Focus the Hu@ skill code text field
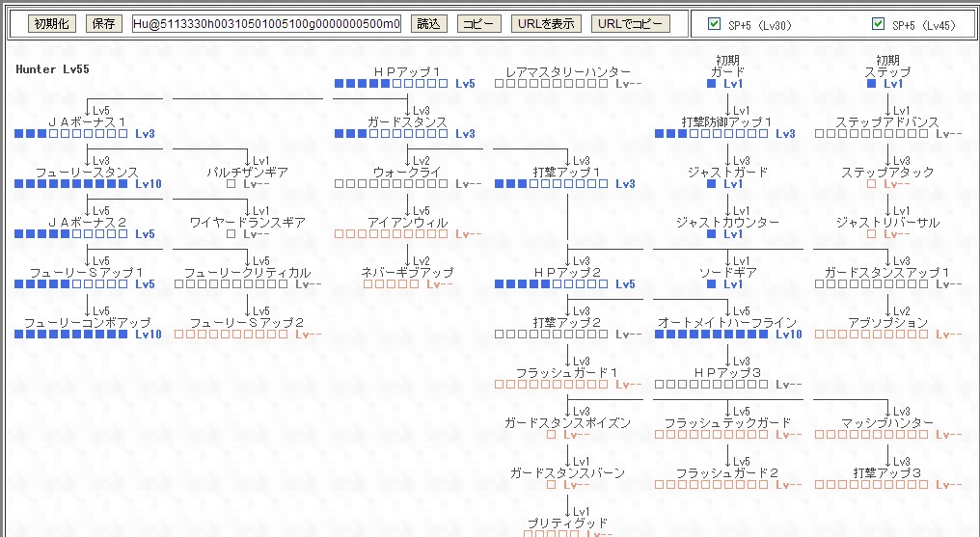This screenshot has width=980, height=537. pyautogui.click(x=267, y=24)
